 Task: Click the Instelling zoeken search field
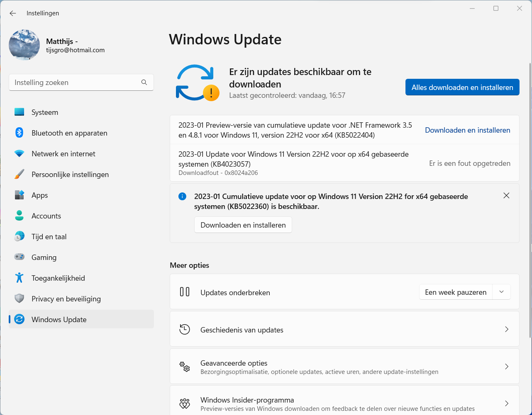(x=75, y=83)
